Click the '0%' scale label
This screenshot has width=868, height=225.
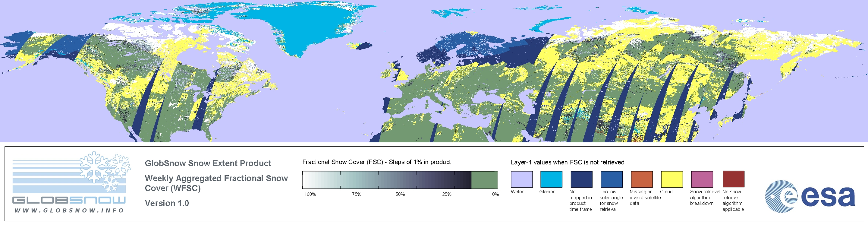[495, 194]
